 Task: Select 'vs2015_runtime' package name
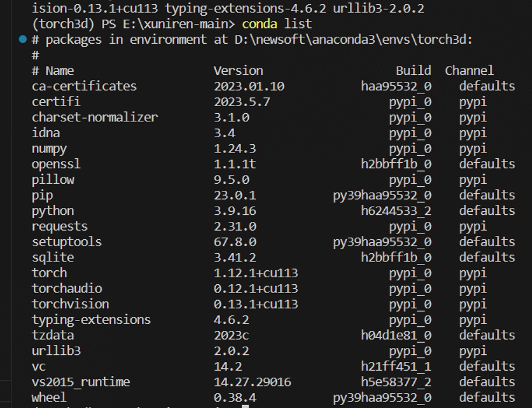(x=81, y=382)
